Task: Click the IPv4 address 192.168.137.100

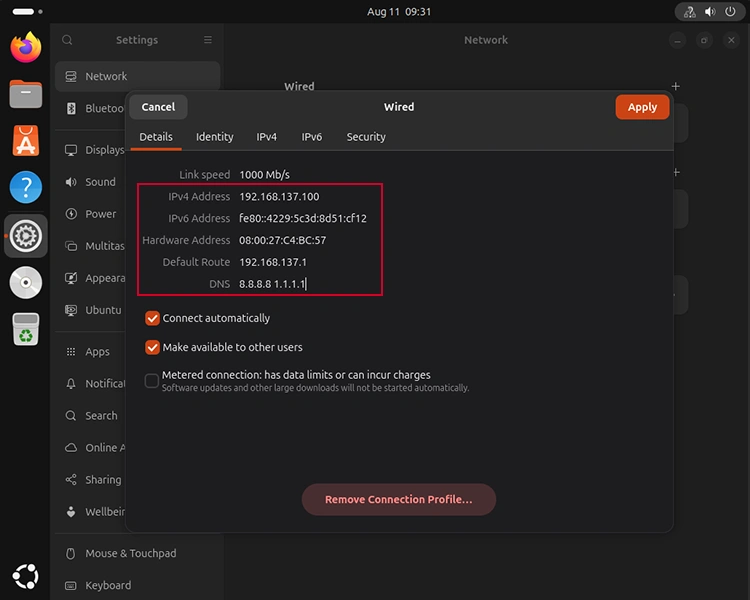Action: 279,197
